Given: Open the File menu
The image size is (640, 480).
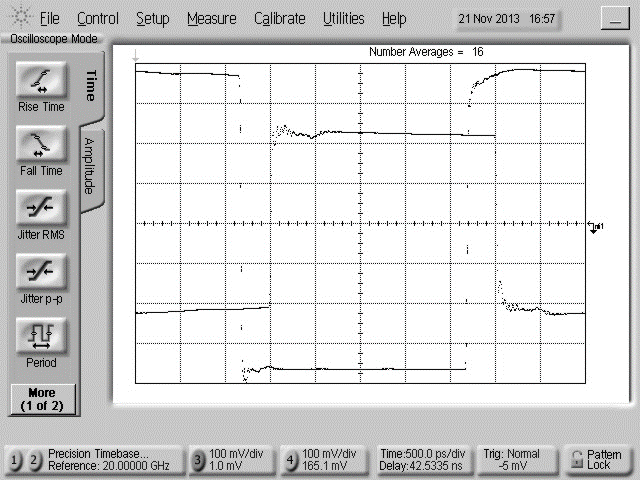Looking at the screenshot, I should pyautogui.click(x=49, y=18).
